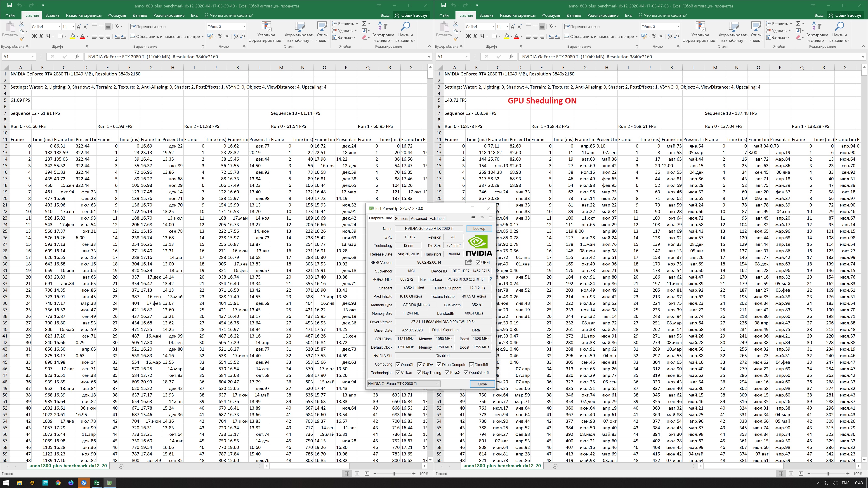This screenshot has width=868, height=488.
Task: Click the Find and Select magnifier in the left Excel window
Action: tap(406, 26)
